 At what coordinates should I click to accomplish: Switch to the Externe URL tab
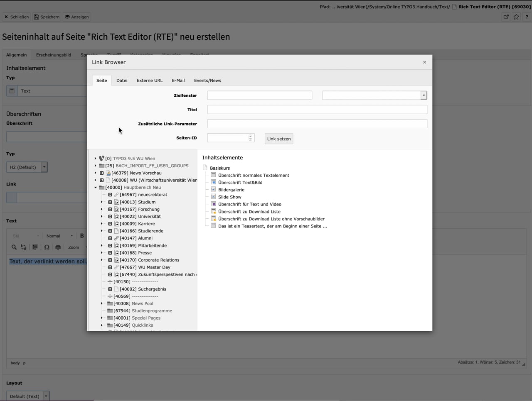click(x=150, y=80)
